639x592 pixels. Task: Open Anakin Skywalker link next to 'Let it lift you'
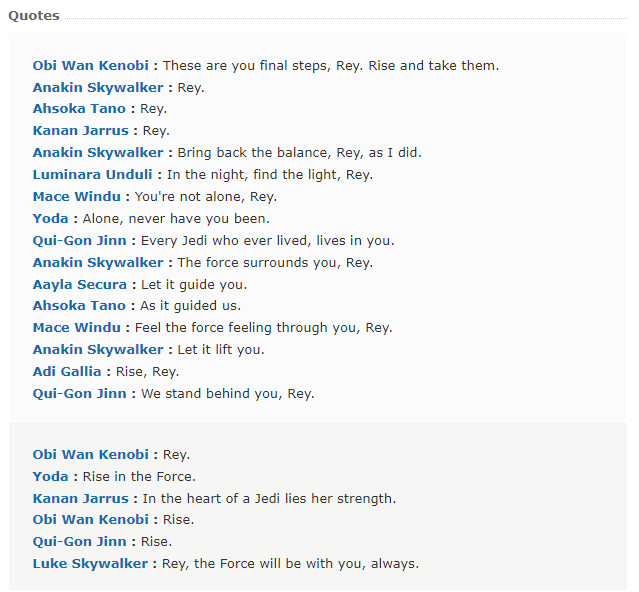[98, 350]
